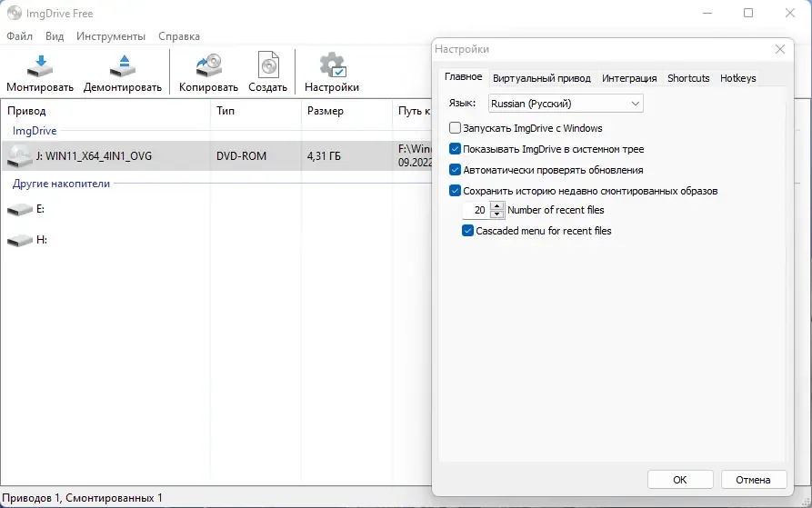Open Настройки via the gear toolbar icon
This screenshot has width=812, height=508.
332,65
